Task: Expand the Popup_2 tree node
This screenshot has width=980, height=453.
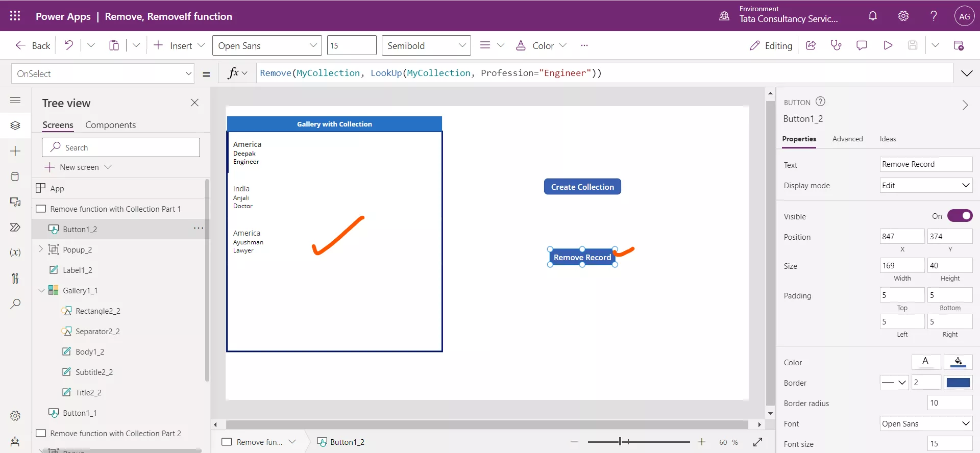Action: (x=41, y=249)
